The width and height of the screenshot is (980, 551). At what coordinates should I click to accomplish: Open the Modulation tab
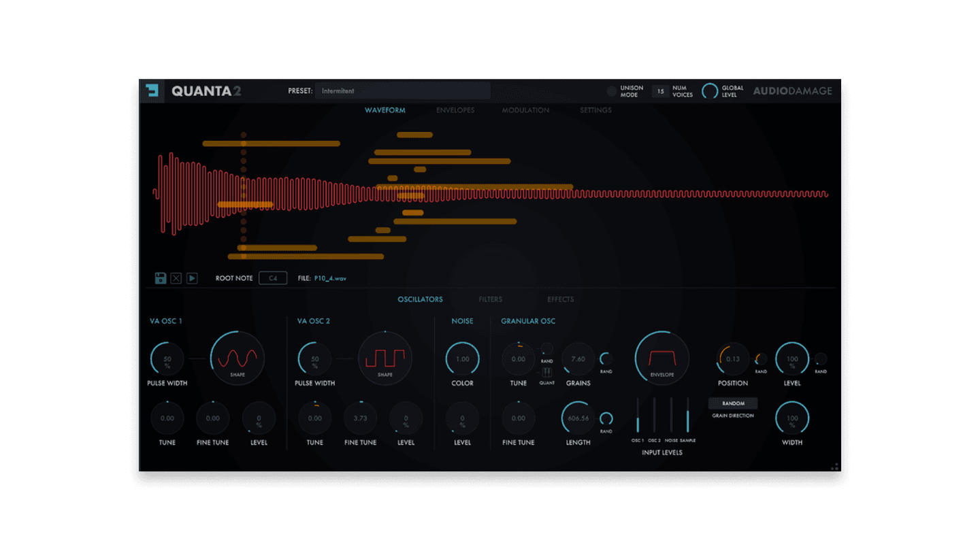(525, 110)
